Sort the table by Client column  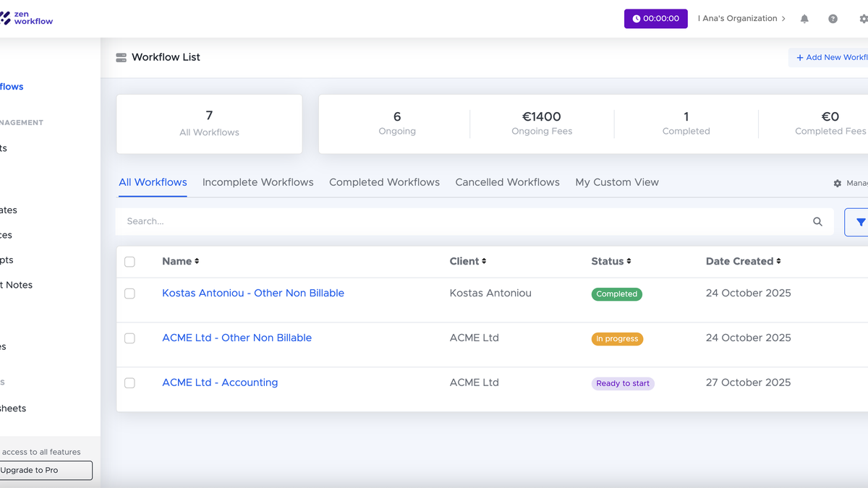coord(468,261)
